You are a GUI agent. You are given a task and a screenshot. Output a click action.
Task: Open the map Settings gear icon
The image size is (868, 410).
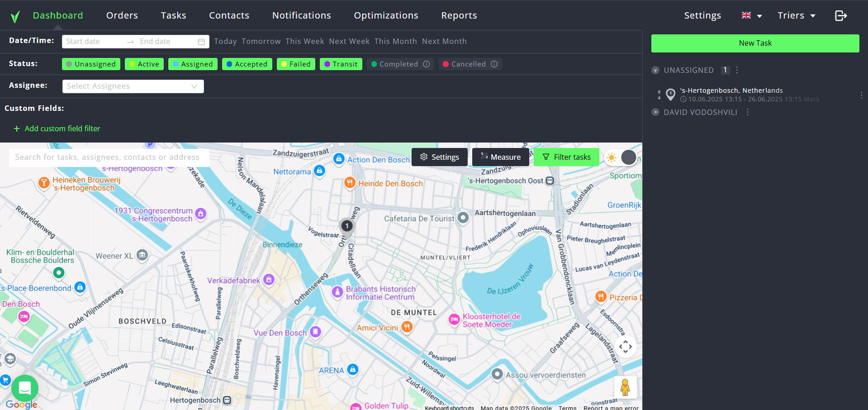click(424, 157)
